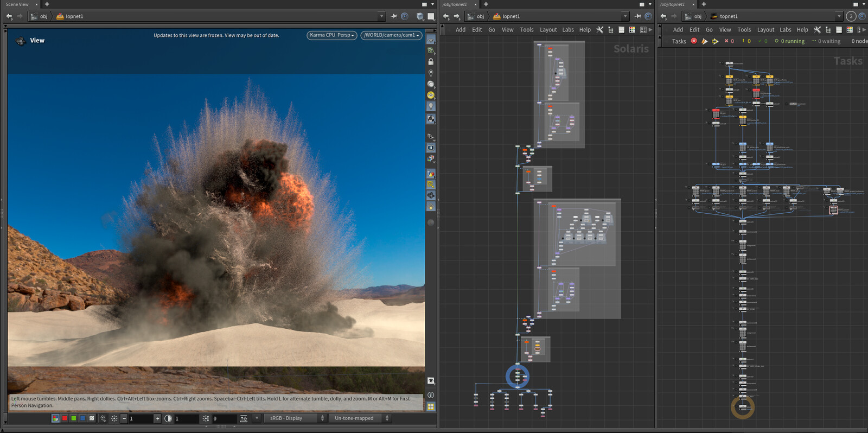Click the tree view icon in lopnet1 toolbar
Image resolution: width=868 pixels, height=433 pixels.
coord(611,30)
